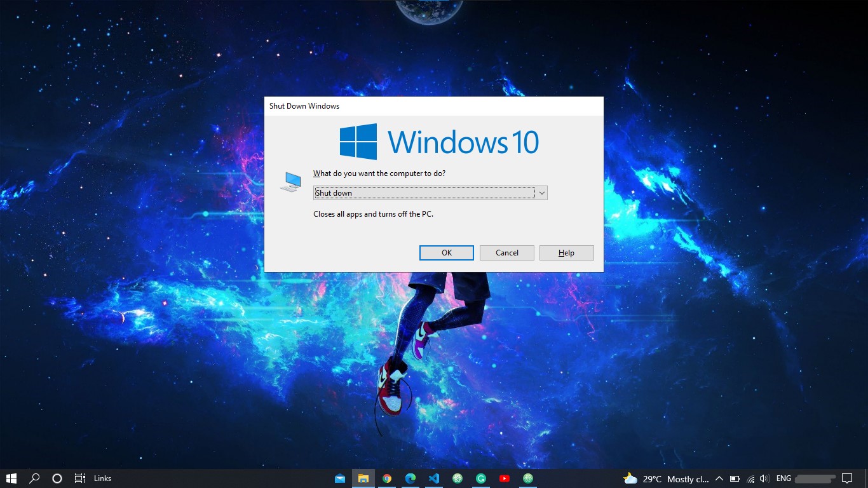
Task: Expand the Shut down options dropdown arrow
Action: tap(541, 193)
